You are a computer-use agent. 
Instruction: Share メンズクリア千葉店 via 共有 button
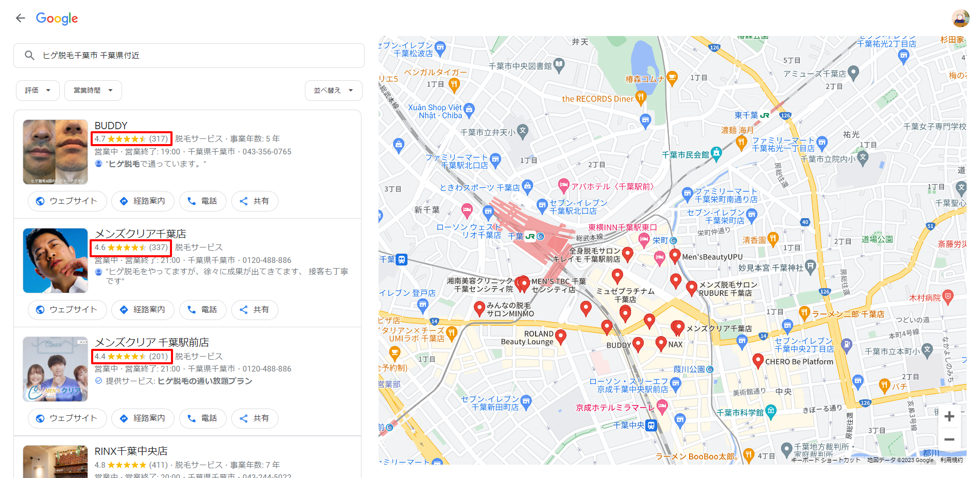pos(255,309)
